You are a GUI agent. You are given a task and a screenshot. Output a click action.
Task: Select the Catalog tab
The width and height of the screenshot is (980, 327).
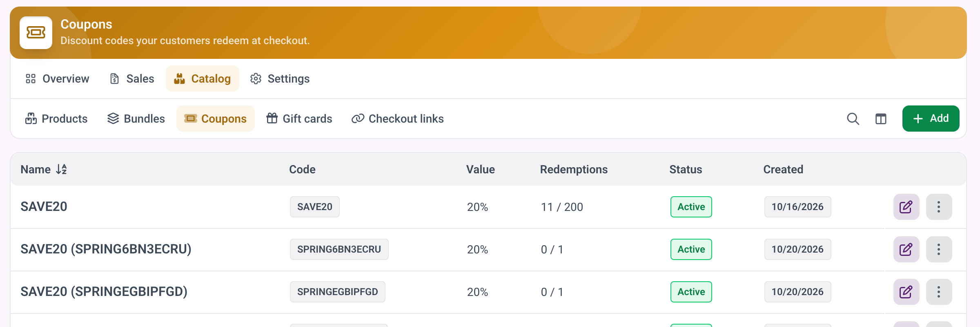(203, 78)
